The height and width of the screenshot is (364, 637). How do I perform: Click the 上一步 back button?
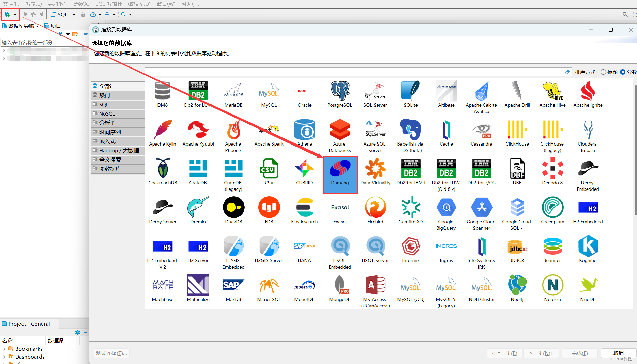[x=505, y=353]
